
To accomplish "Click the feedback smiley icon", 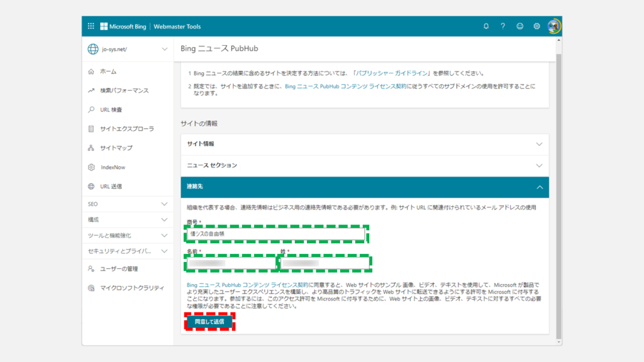I will click(x=519, y=26).
